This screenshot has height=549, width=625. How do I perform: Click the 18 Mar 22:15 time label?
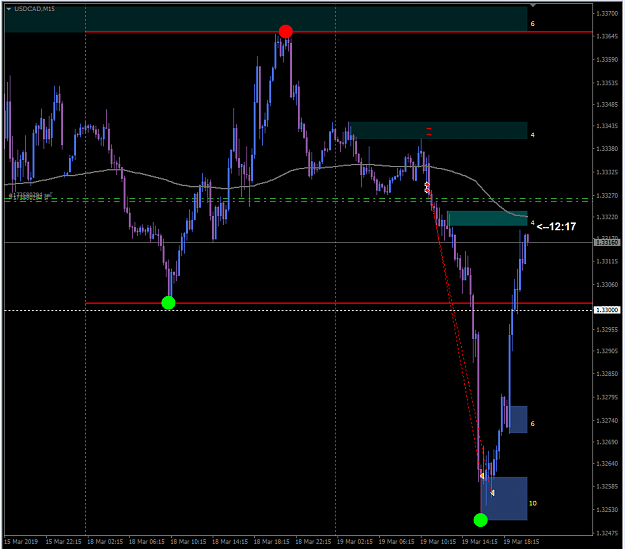click(x=313, y=541)
